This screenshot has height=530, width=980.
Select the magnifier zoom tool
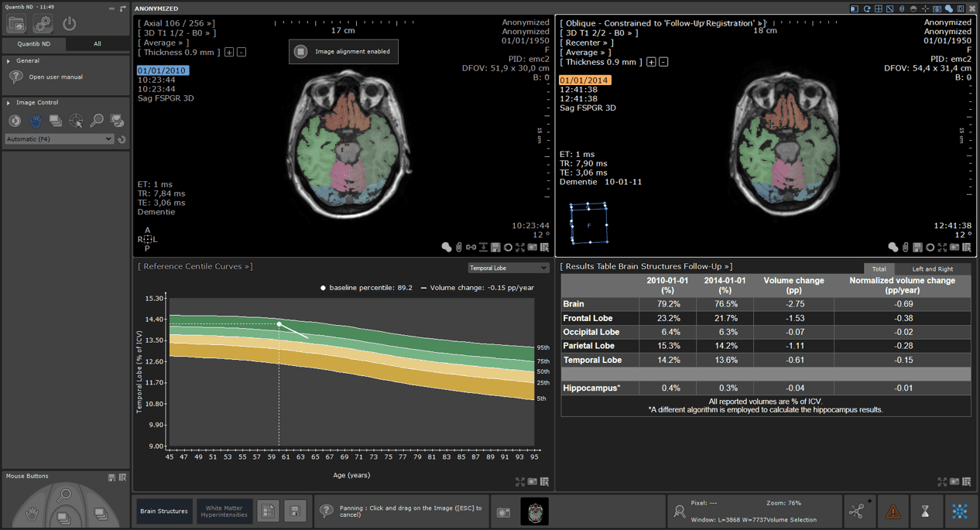click(x=97, y=121)
